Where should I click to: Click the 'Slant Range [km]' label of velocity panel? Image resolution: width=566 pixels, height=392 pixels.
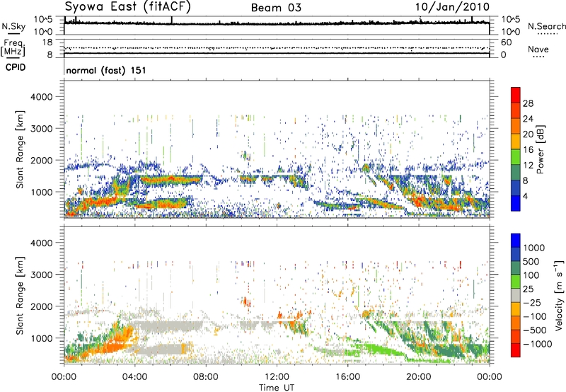pos(20,295)
